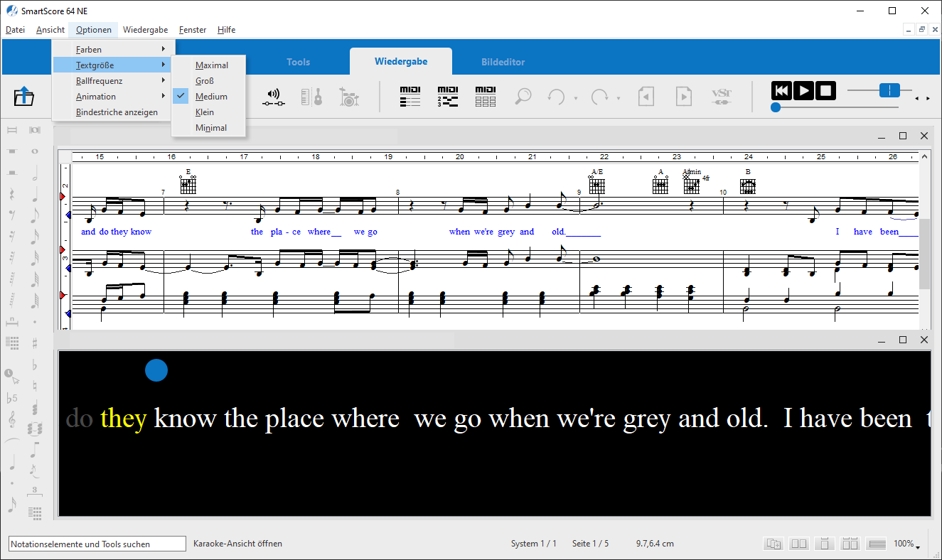
Task: Click the open file folder icon
Action: click(x=25, y=96)
